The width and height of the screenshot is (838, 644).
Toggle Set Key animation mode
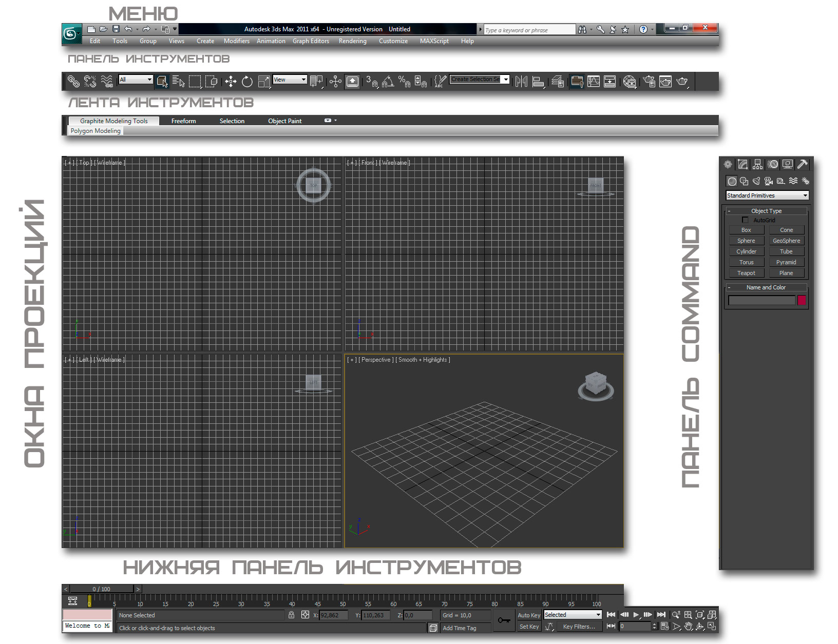tap(529, 627)
